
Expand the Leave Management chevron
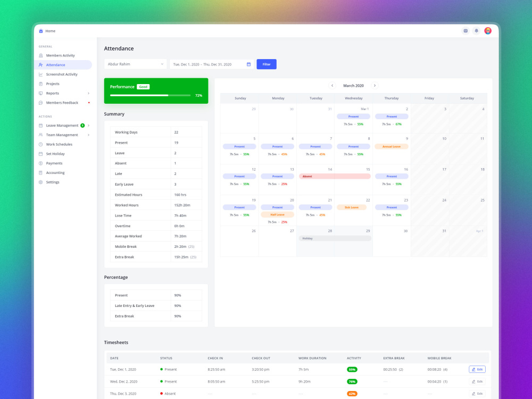[x=88, y=126]
